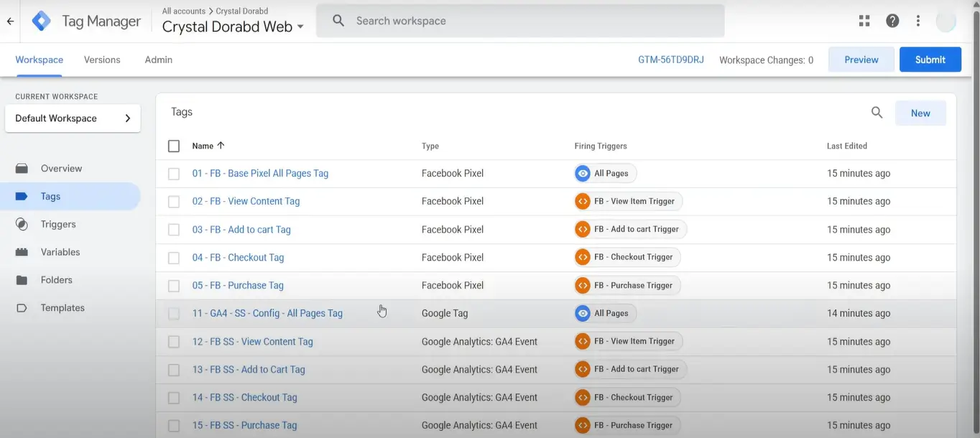The height and width of the screenshot is (438, 980).
Task: Open Folders in the left navigation
Action: coord(56,280)
